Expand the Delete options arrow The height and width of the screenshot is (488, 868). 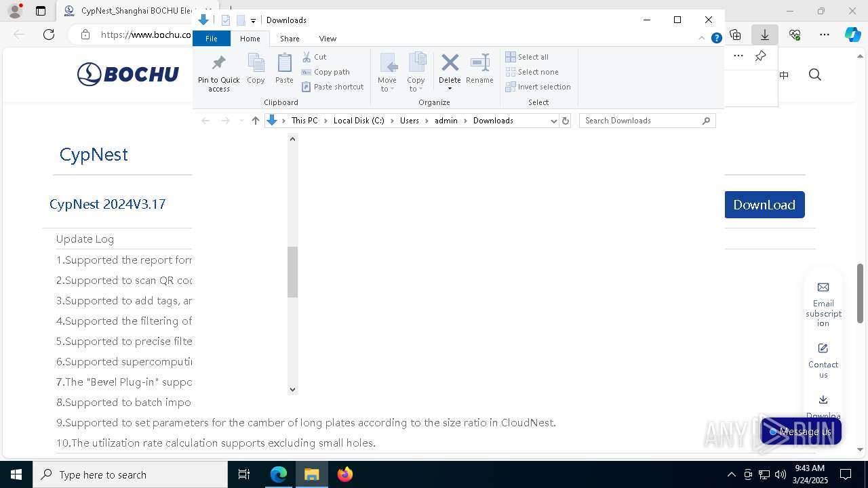(450, 89)
